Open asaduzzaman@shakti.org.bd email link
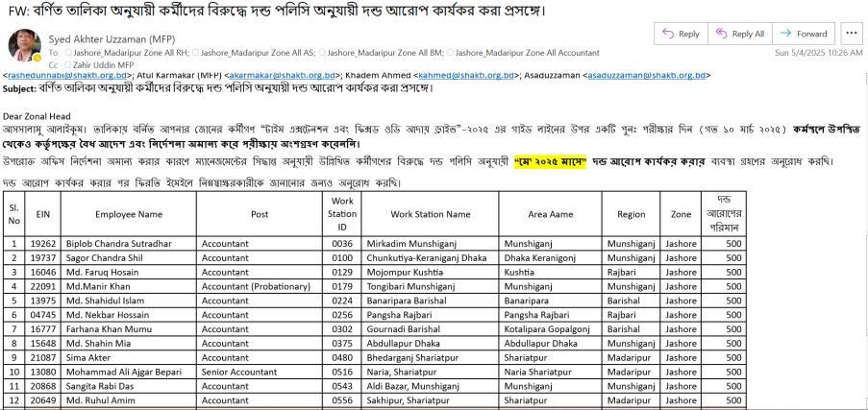 pos(647,75)
